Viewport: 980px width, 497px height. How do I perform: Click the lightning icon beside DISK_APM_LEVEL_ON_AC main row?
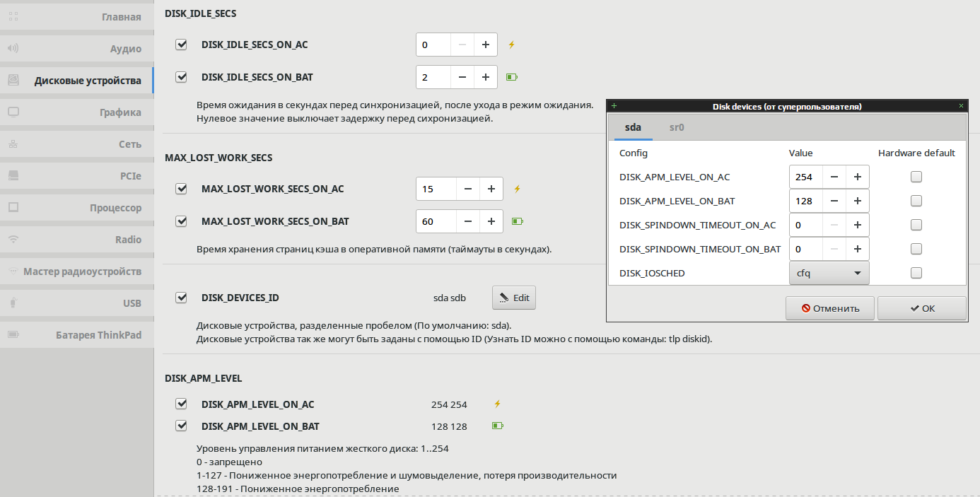pos(497,404)
